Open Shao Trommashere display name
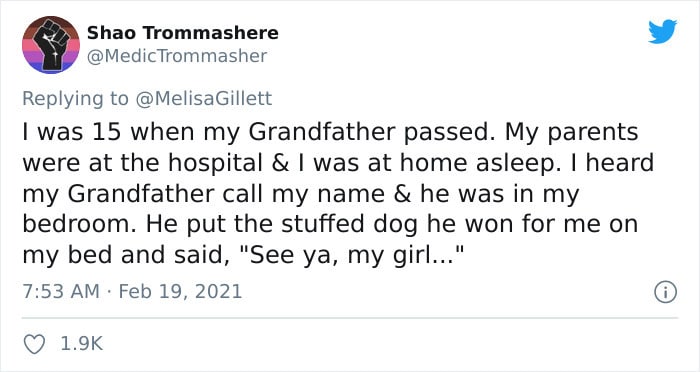 183,33
